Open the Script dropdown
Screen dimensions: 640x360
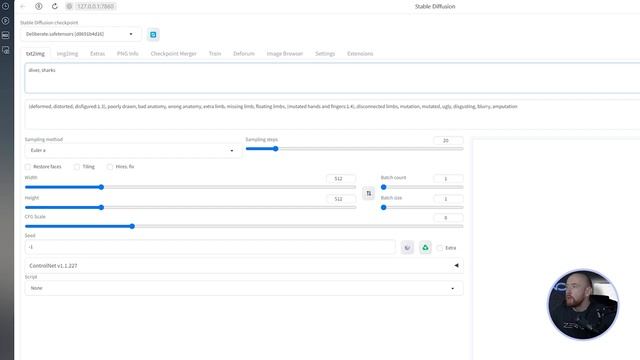point(244,288)
